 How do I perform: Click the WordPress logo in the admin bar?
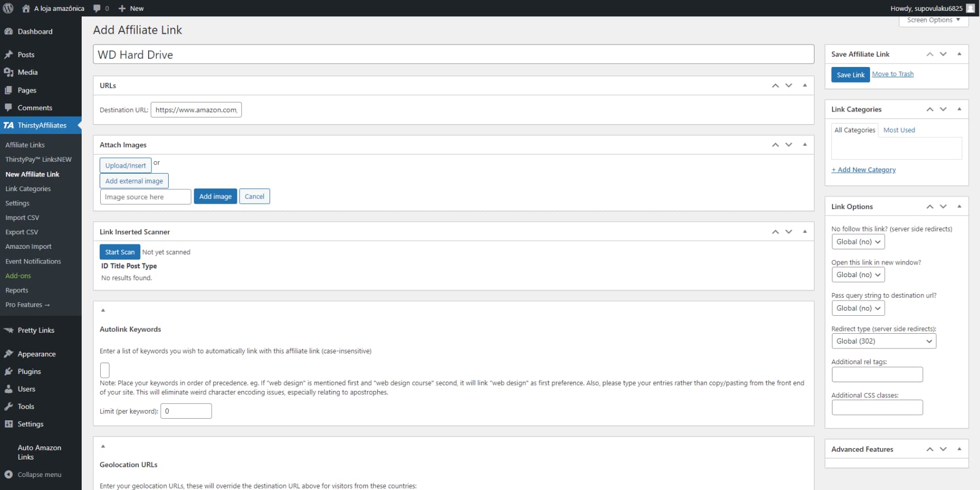pyautogui.click(x=8, y=8)
